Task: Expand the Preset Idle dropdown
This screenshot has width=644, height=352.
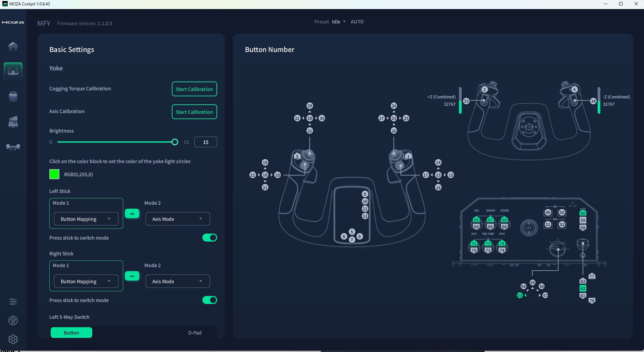Action: coord(339,22)
